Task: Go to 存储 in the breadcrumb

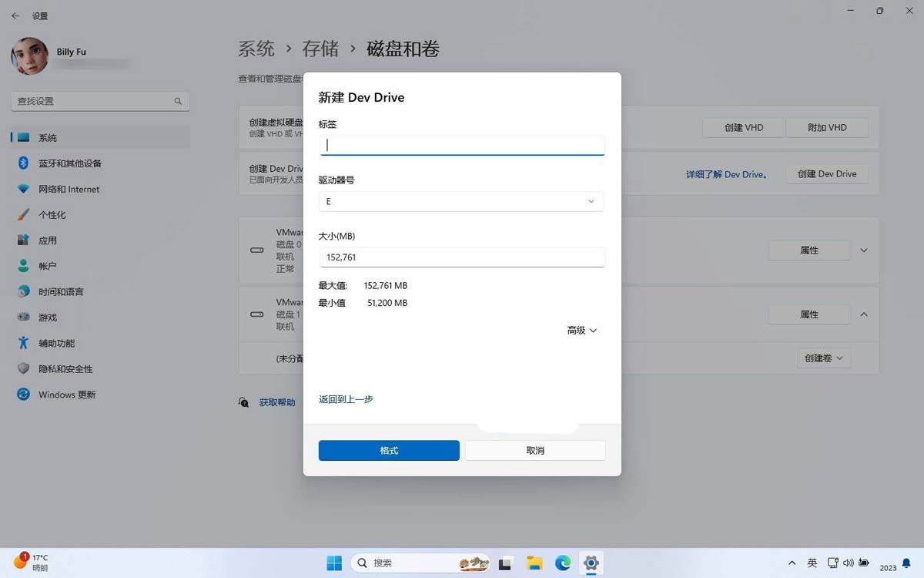Action: (321, 49)
